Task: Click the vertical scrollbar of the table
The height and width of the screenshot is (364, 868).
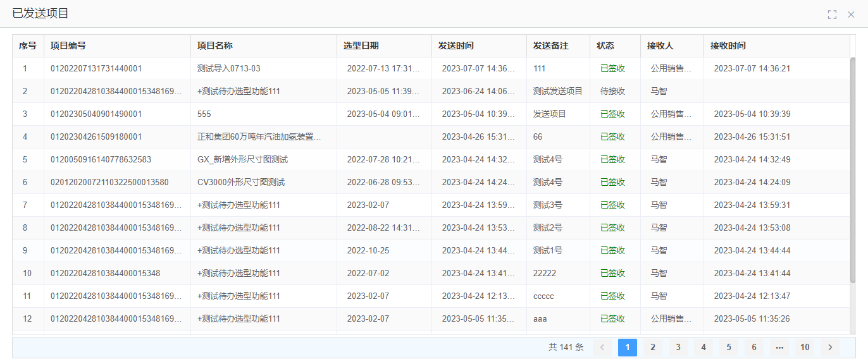Action: (x=853, y=171)
